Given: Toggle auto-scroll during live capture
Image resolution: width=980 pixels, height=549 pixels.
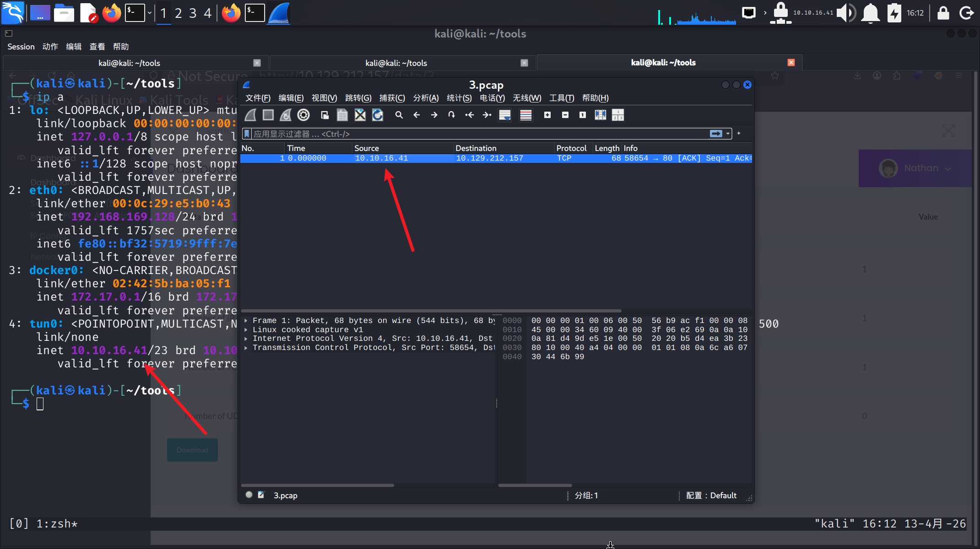Looking at the screenshot, I should pyautogui.click(x=505, y=115).
